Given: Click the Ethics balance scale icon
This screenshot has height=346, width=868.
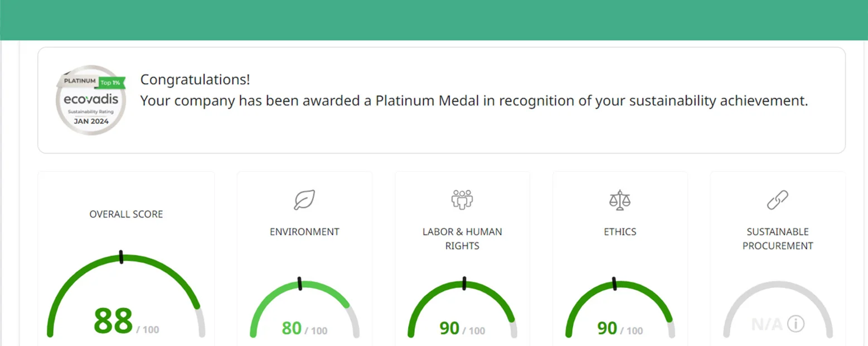Looking at the screenshot, I should pyautogui.click(x=619, y=199).
